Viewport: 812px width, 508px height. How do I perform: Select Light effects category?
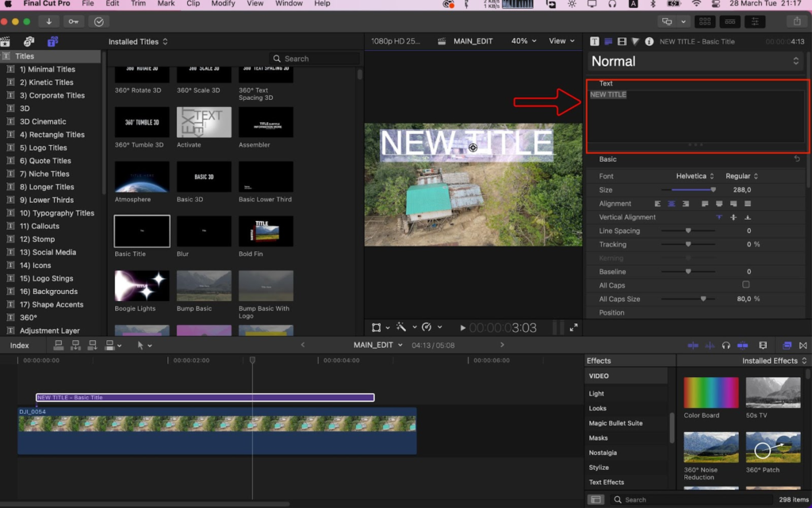pos(596,394)
